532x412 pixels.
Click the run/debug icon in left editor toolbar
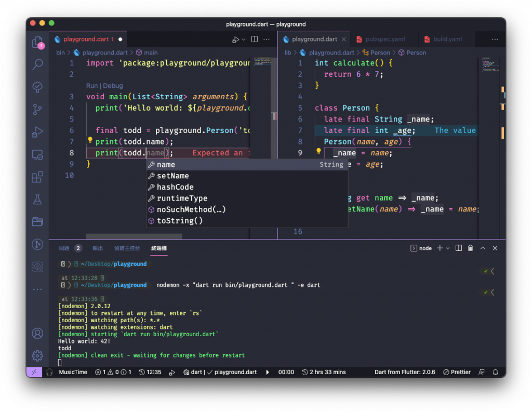tap(235, 39)
